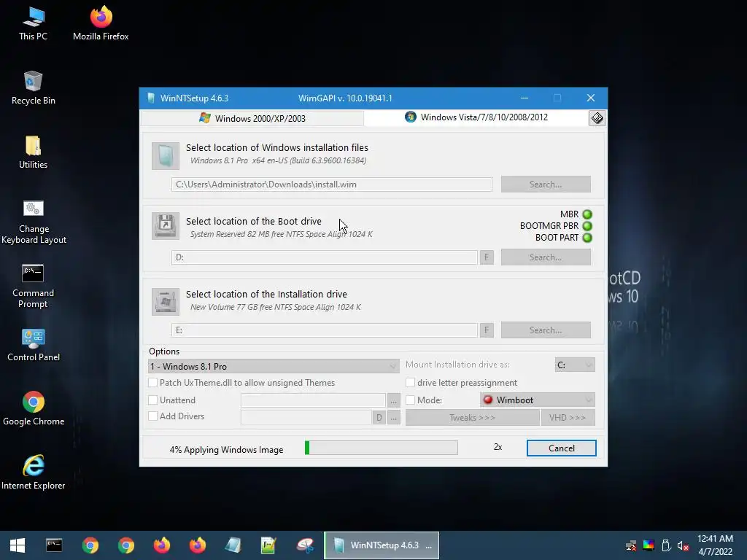Click the disk image tool icon in WinNTSetup header
This screenshot has width=747, height=560.
click(x=597, y=118)
